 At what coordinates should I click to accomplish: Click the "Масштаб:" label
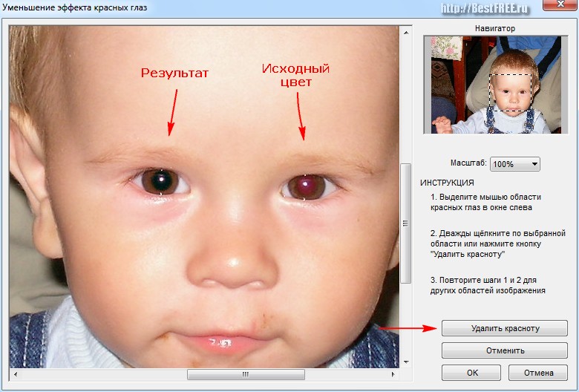(468, 163)
